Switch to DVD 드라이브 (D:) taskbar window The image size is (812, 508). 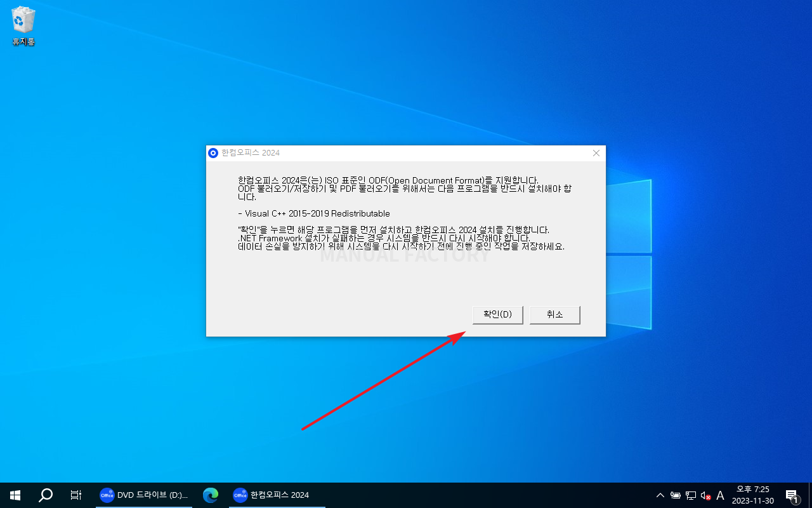tap(144, 495)
